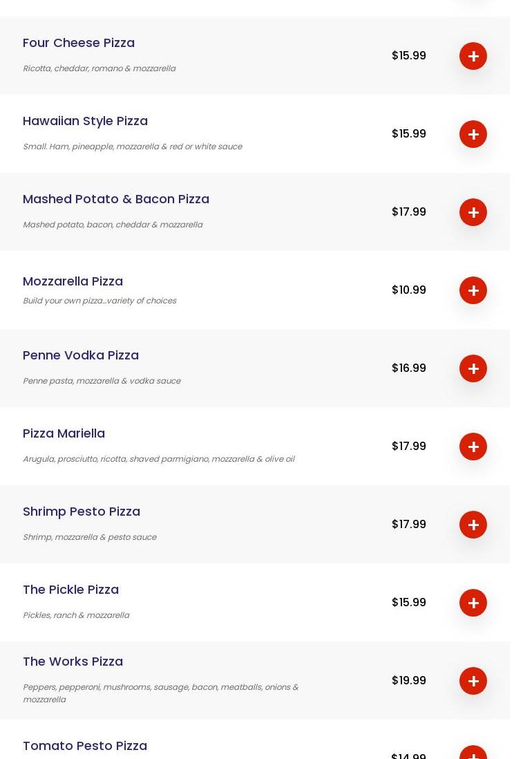Screen dimensions: 532x759
Task: Add Mozzarella Pizza to the order
Action: click(473, 290)
